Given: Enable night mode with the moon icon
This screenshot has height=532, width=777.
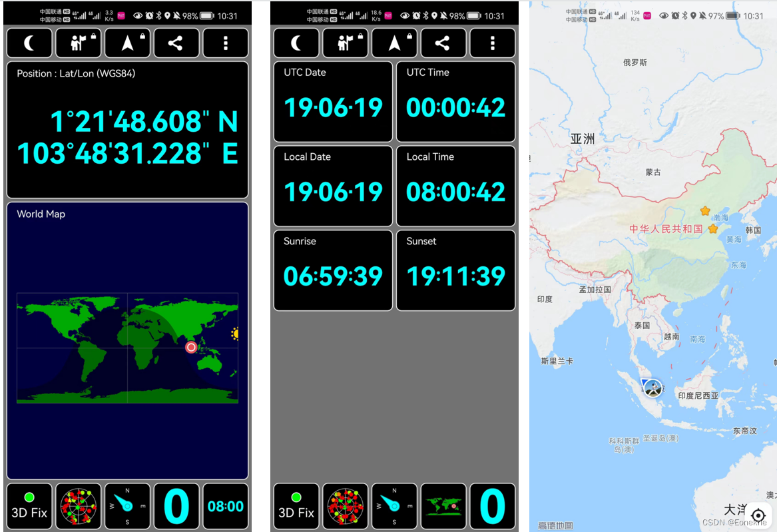Looking at the screenshot, I should pos(29,43).
